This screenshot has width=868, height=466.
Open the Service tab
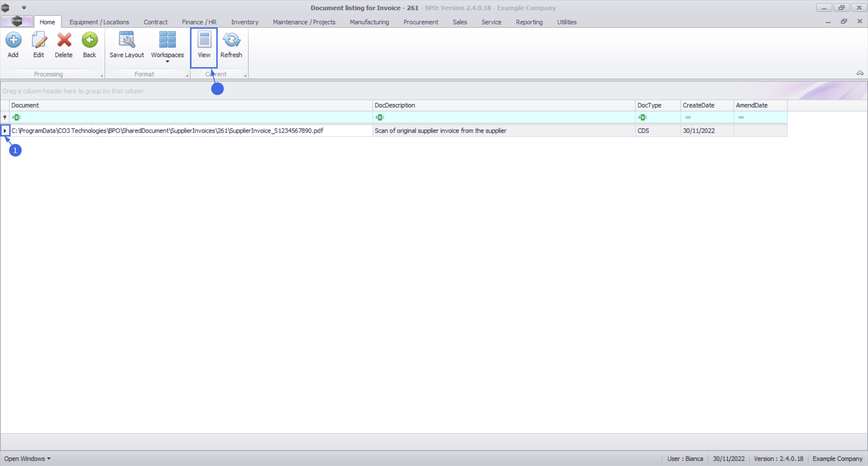pyautogui.click(x=491, y=22)
